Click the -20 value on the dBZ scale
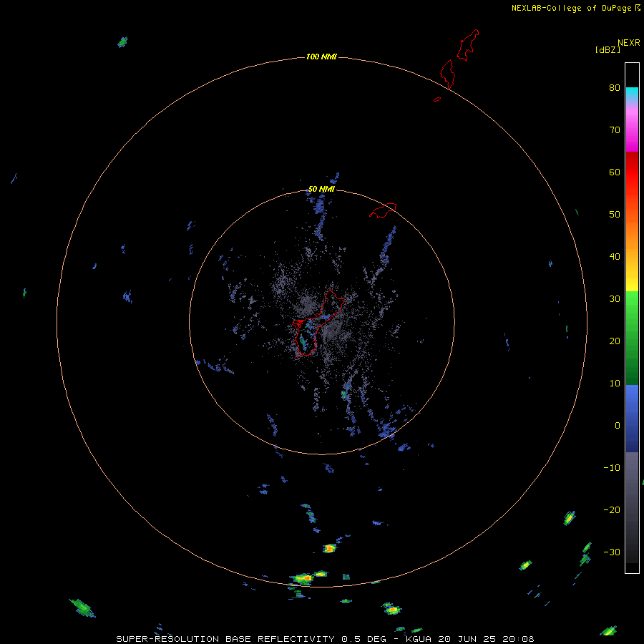 pyautogui.click(x=612, y=510)
